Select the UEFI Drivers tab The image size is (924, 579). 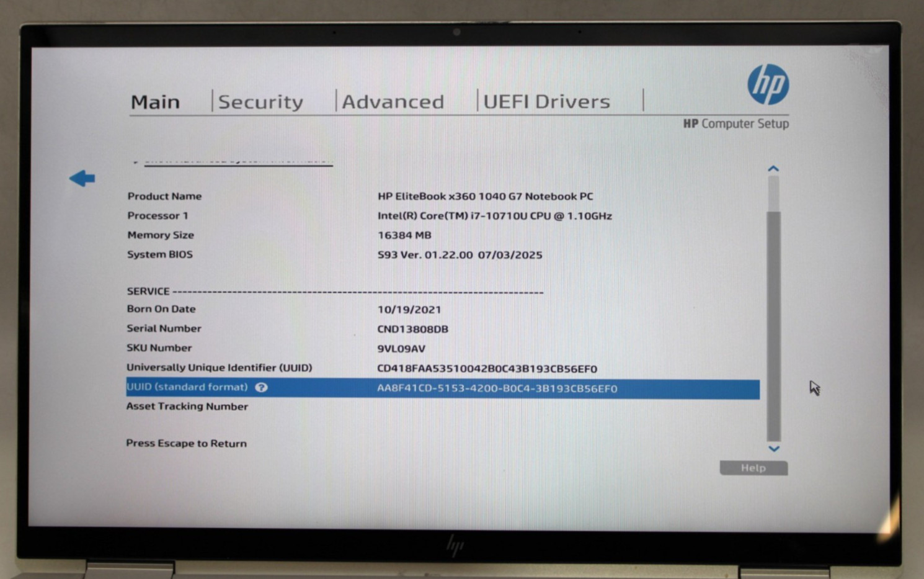(546, 102)
